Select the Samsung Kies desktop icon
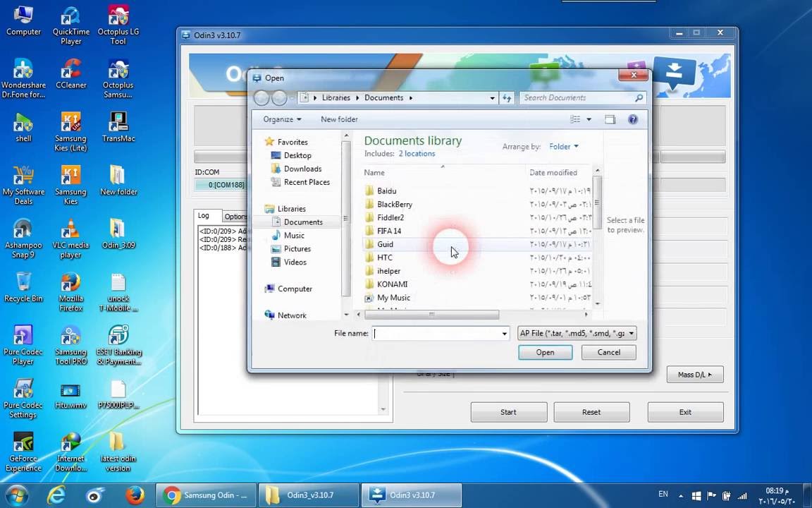 click(x=71, y=186)
